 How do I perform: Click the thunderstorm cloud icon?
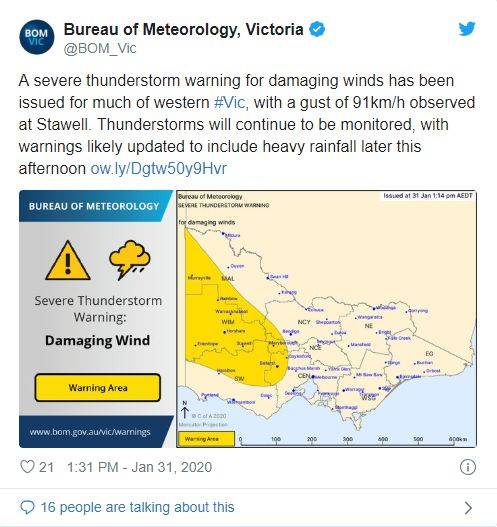129,259
